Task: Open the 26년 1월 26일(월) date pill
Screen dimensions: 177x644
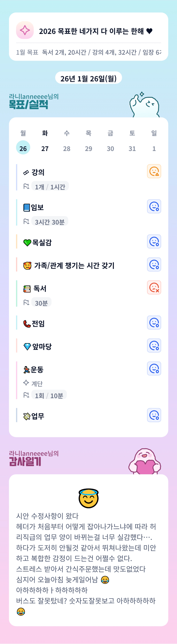Action: [x=88, y=78]
